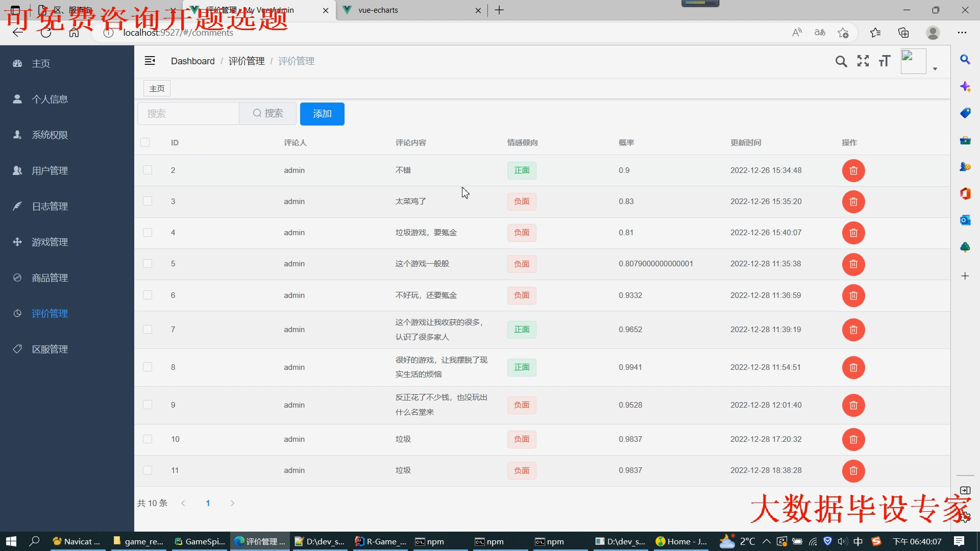Delete the comment row with ID 7
The image size is (980, 551).
coord(853,330)
